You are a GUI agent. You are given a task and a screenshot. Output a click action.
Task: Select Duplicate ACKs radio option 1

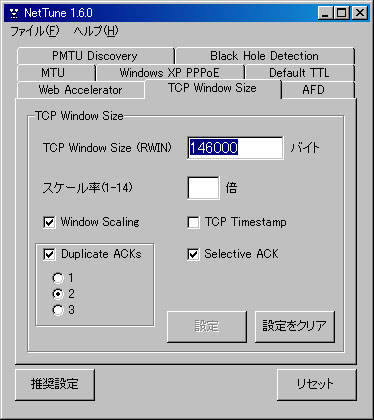point(58,278)
